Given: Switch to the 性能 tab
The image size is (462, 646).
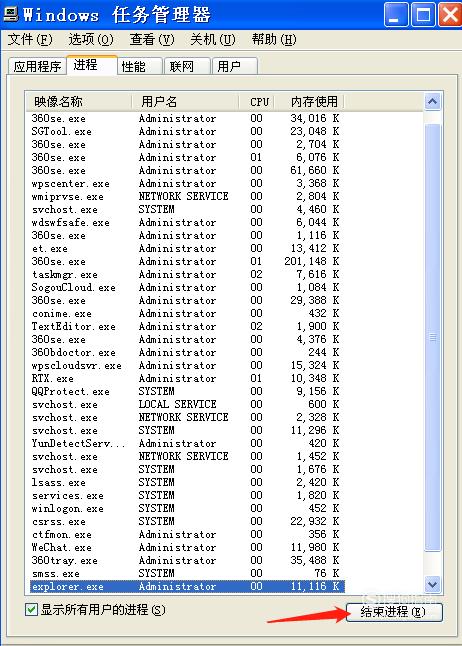Looking at the screenshot, I should [x=140, y=66].
